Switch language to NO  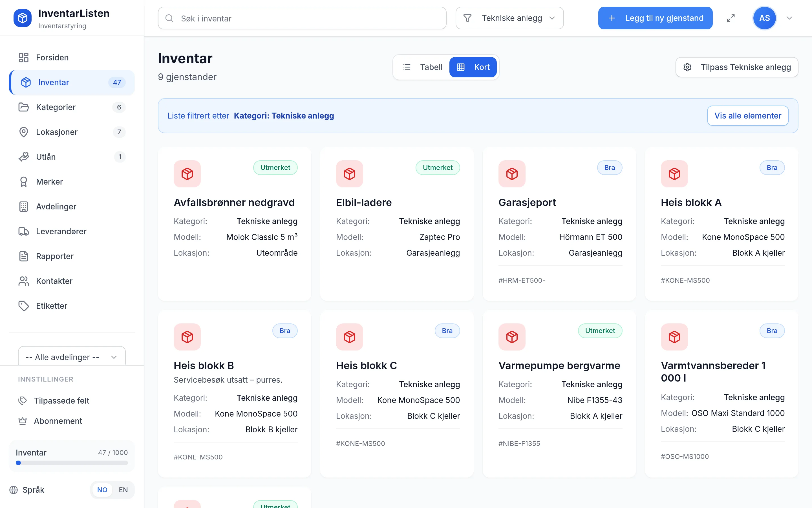pyautogui.click(x=102, y=490)
